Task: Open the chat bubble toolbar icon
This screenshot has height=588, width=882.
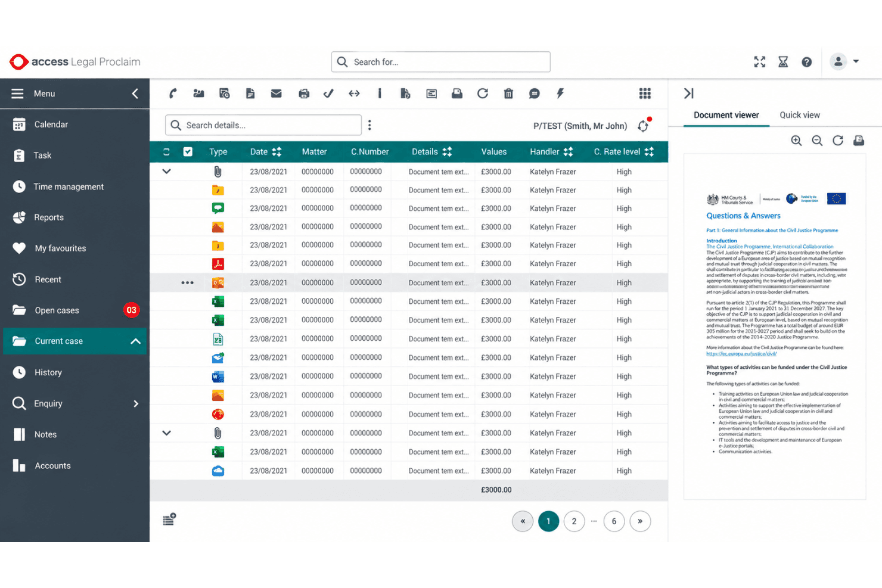Action: pos(535,94)
